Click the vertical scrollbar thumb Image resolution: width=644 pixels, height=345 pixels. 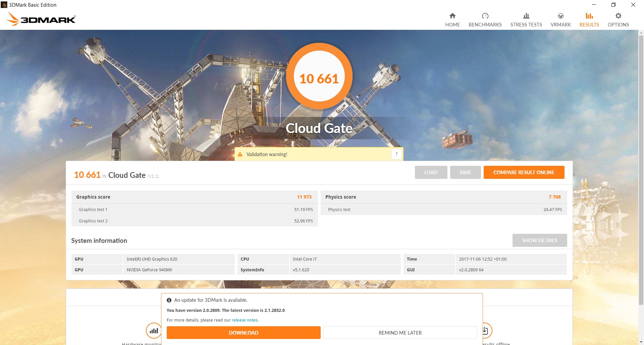pos(641,170)
